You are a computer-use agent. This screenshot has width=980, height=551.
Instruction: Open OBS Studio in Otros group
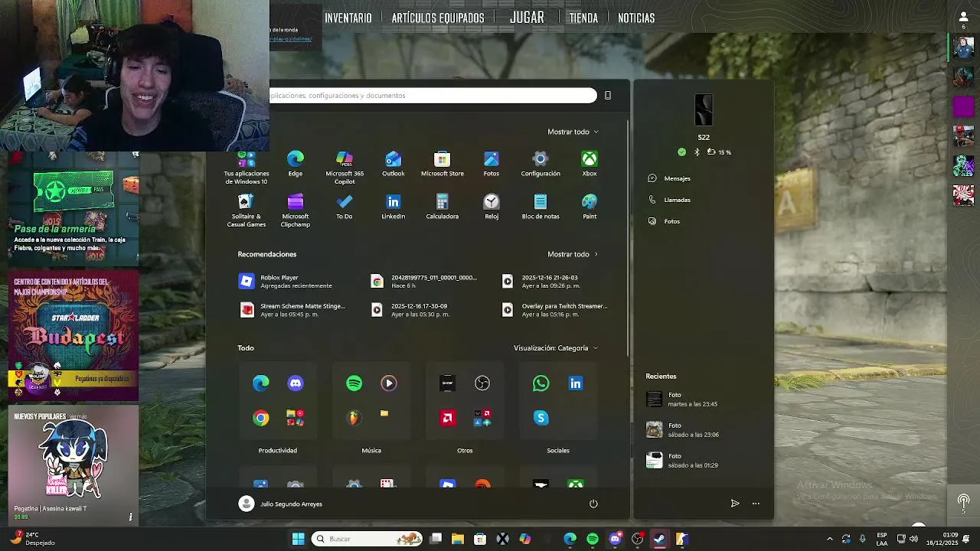point(482,383)
